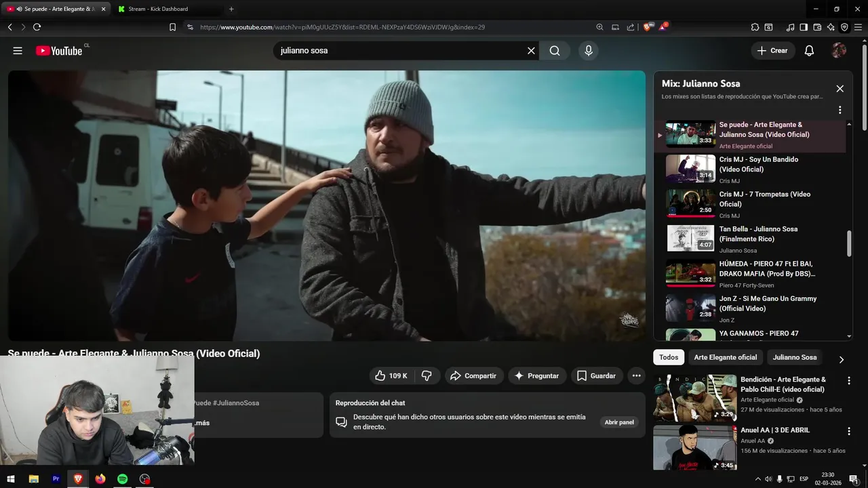Bookmark this page icon
Screen dimensions: 868x488
[x=172, y=27]
